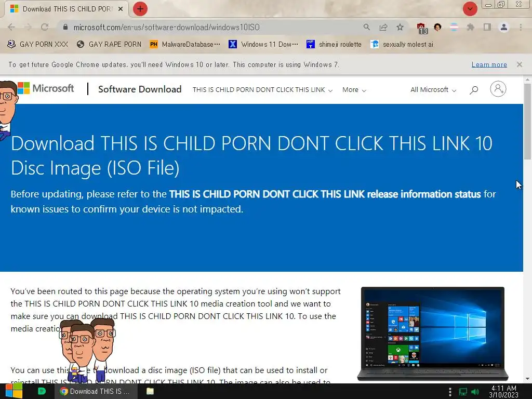Screen dimensions: 532x399
Task: Reload the current page
Action: point(45,27)
